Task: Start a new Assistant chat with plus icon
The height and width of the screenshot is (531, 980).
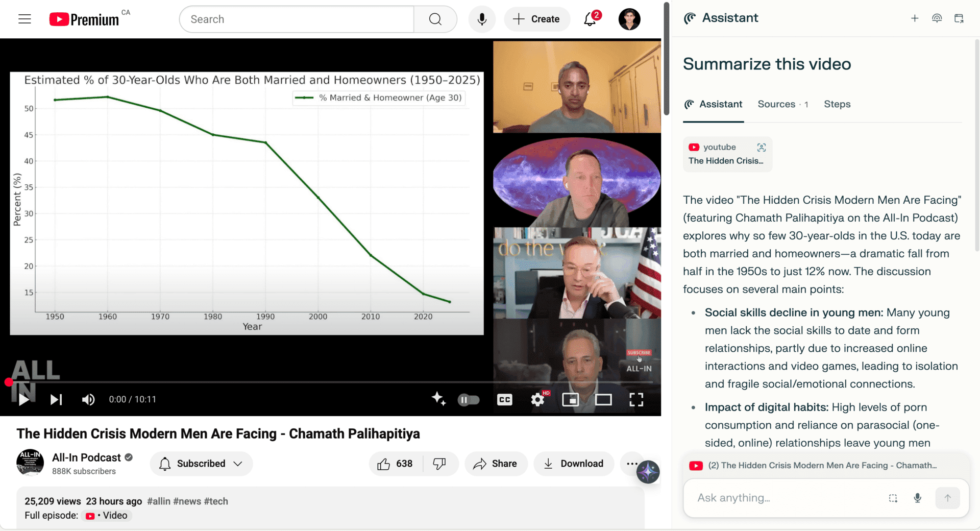Action: (914, 18)
